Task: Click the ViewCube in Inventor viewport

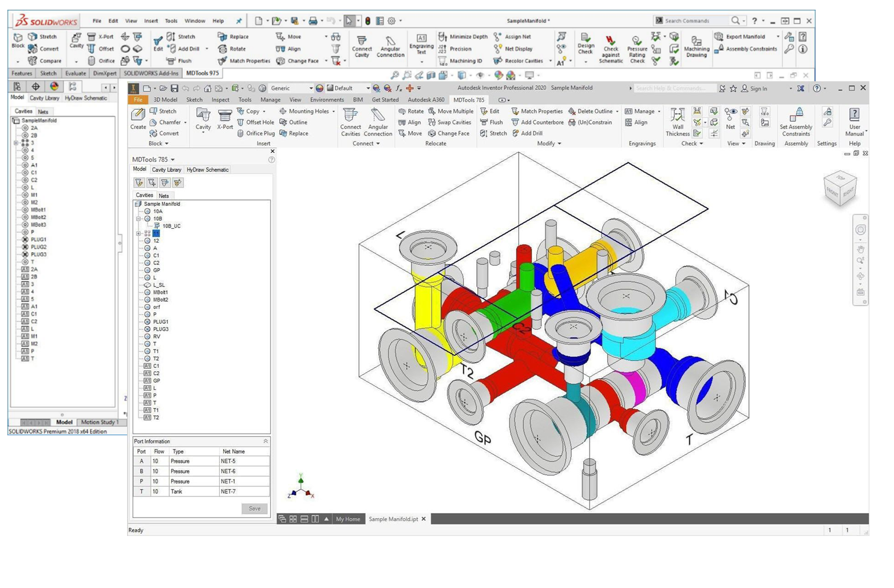Action: coord(840,189)
